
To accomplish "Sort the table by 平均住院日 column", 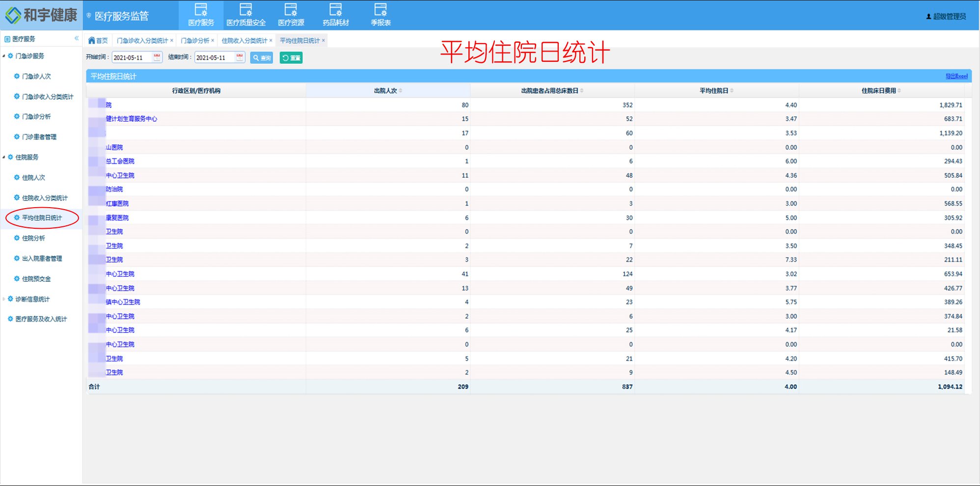I will click(x=732, y=91).
